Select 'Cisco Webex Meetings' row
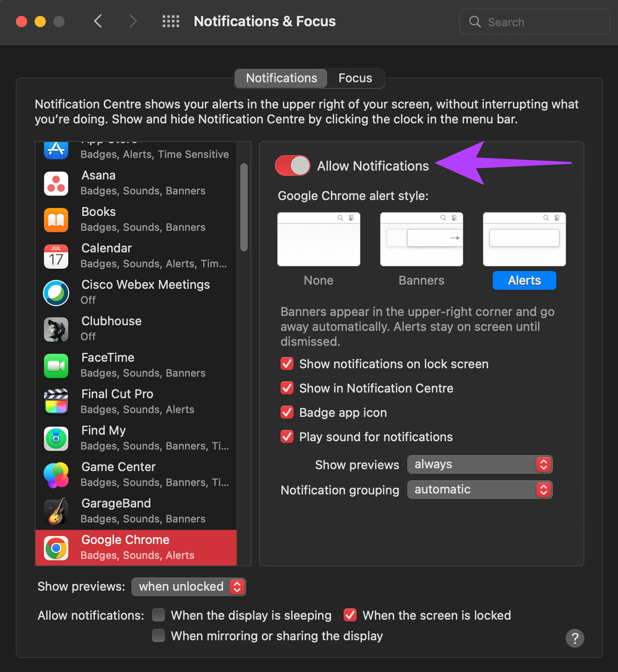 136,293
